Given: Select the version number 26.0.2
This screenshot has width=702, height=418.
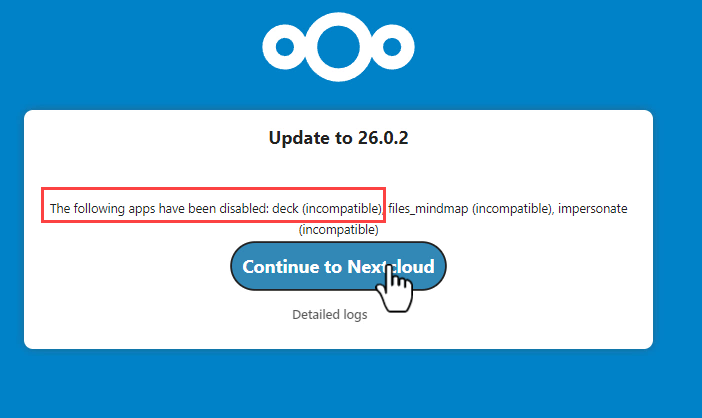Looking at the screenshot, I should [382, 138].
